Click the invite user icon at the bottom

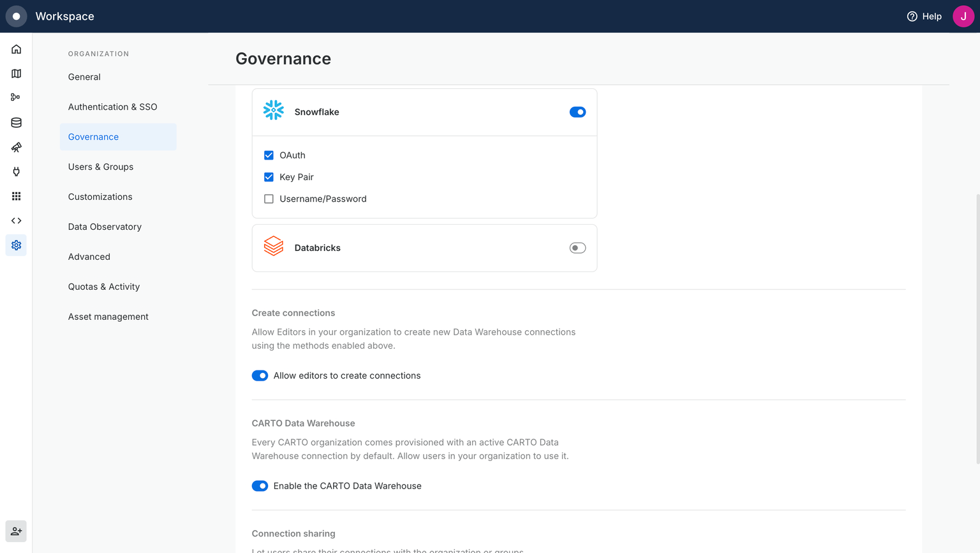tap(16, 531)
